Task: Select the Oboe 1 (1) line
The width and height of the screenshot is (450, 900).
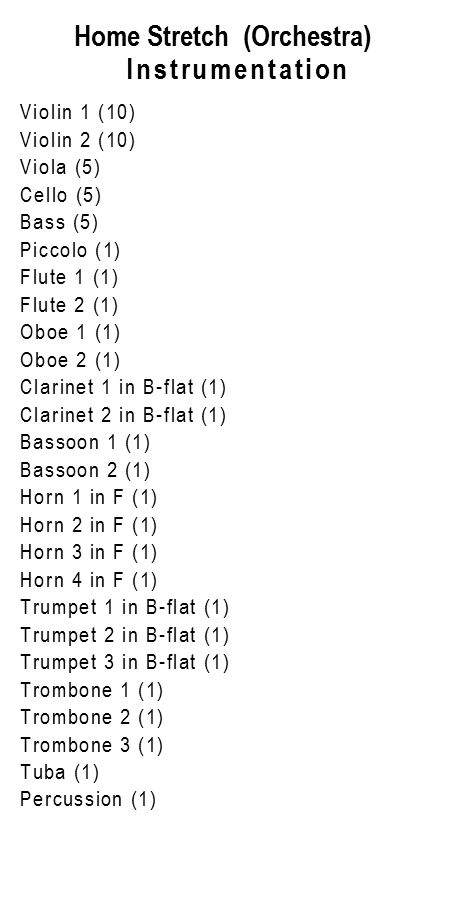Action: pos(70,332)
